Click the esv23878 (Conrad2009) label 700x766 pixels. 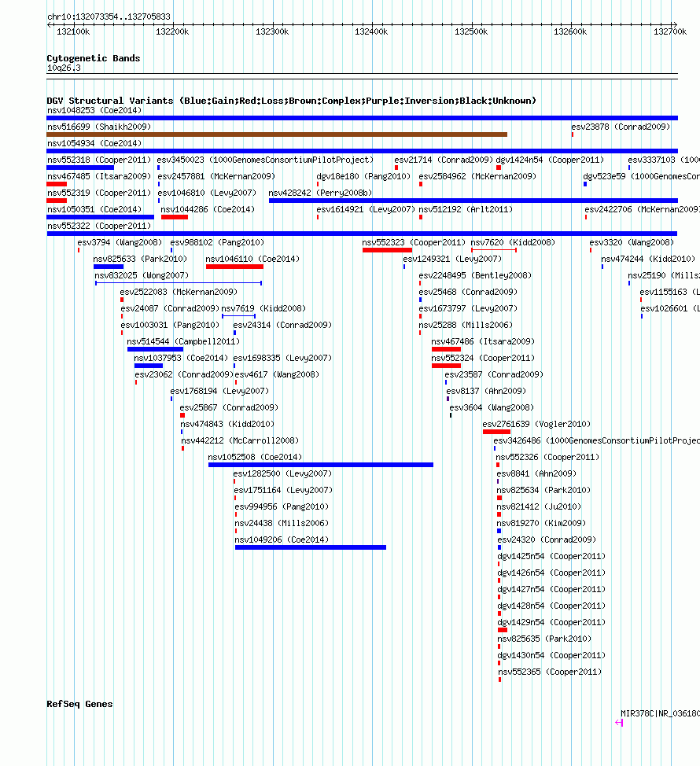[x=621, y=127]
